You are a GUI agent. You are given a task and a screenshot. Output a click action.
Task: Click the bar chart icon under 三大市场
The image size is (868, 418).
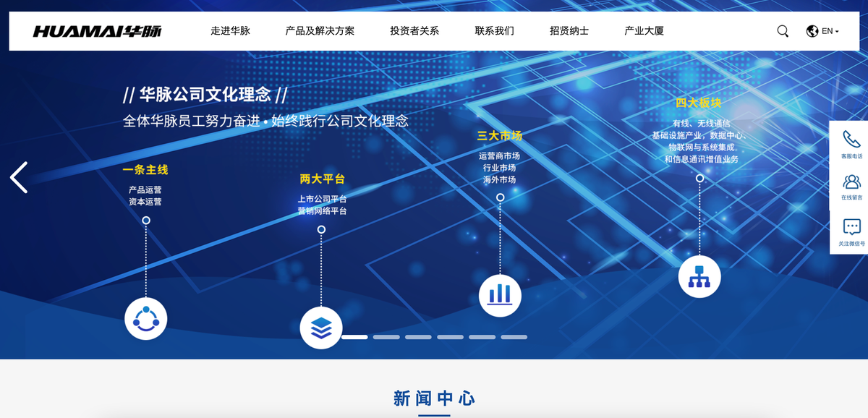pos(500,295)
